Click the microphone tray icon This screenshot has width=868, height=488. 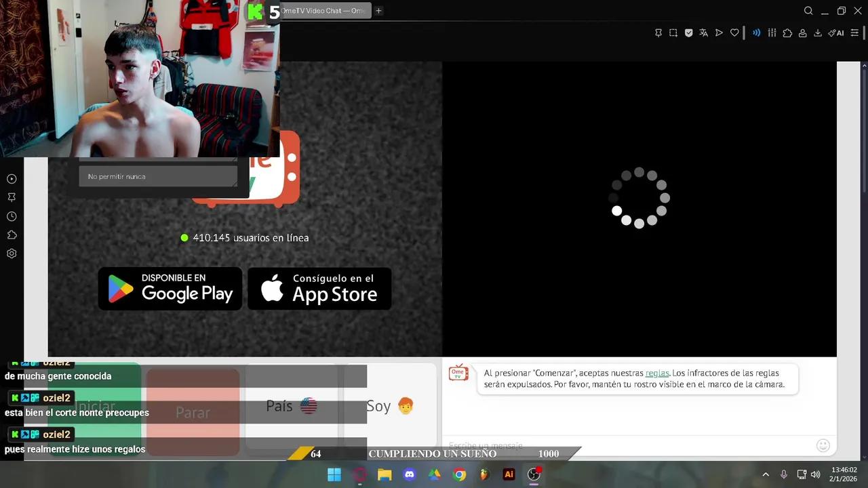[x=784, y=474]
